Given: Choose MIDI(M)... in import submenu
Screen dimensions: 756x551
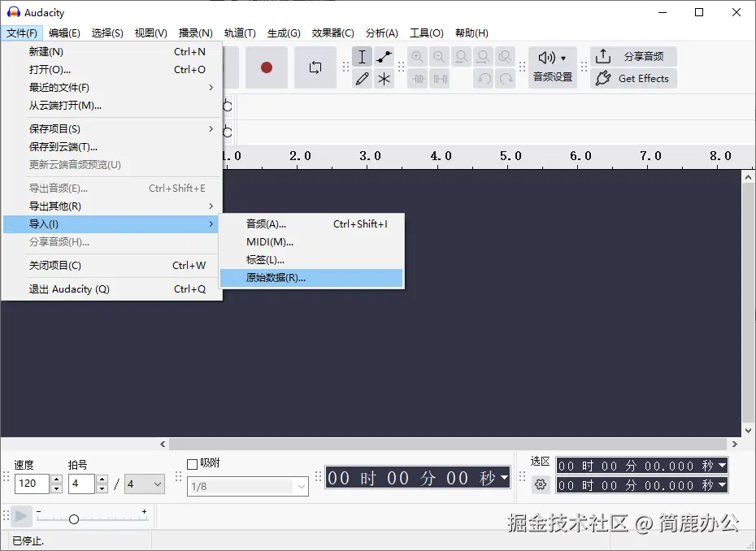Looking at the screenshot, I should (x=311, y=241).
